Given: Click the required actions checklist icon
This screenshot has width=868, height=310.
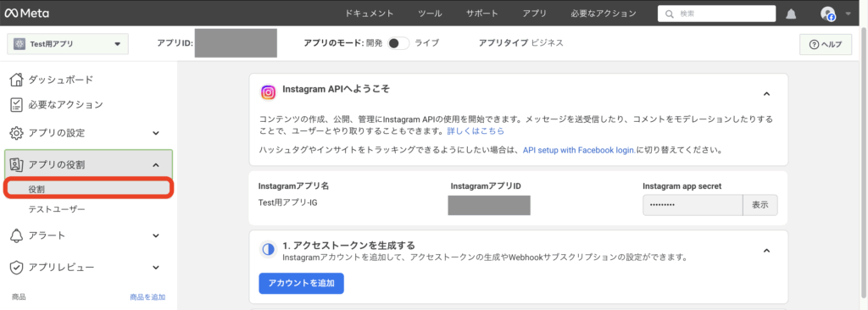Looking at the screenshot, I should point(17,104).
